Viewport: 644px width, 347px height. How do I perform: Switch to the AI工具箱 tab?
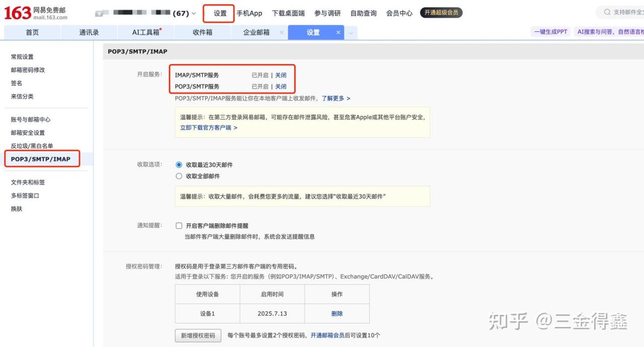coord(146,32)
